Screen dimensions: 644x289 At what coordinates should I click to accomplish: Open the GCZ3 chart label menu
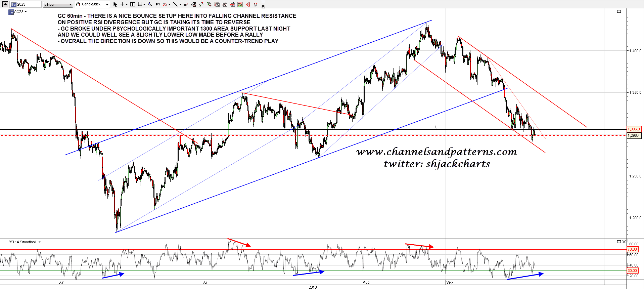(x=26, y=12)
